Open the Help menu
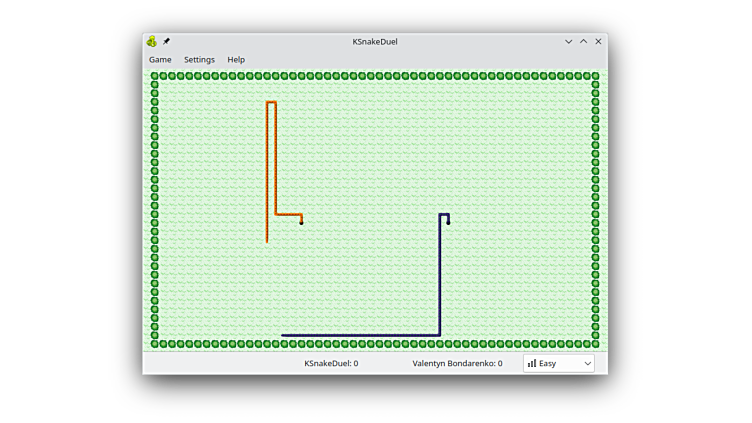 click(x=236, y=60)
